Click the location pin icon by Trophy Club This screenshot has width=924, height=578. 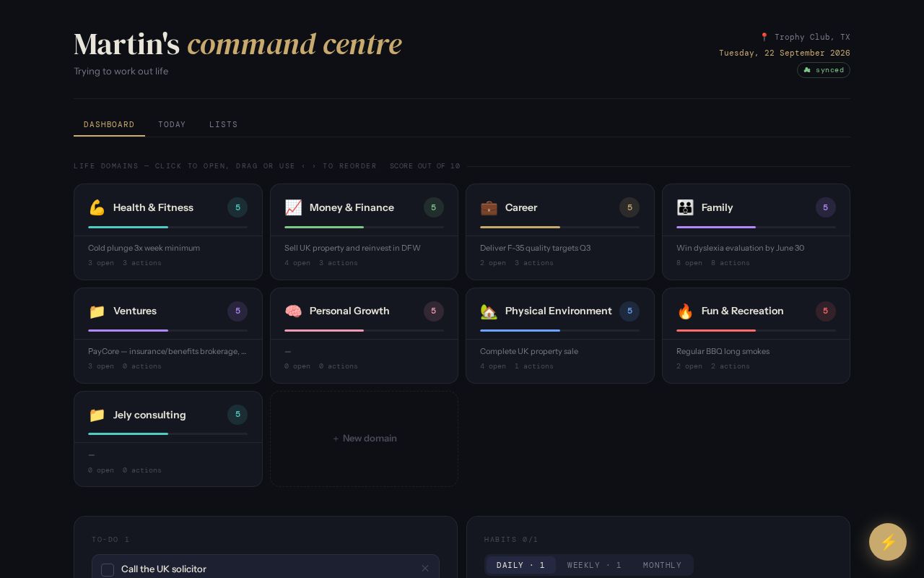pos(764,37)
